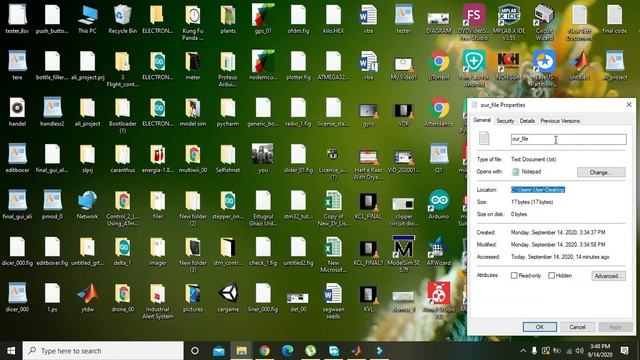This screenshot has height=360, width=640.
Task: Click Cancel in Properties dialog
Action: pos(577,327)
